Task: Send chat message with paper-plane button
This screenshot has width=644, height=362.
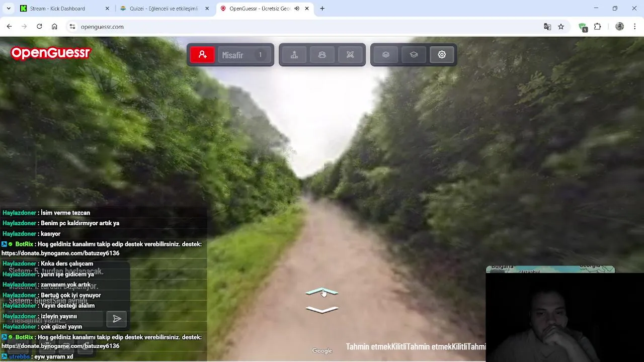Action: click(x=117, y=319)
